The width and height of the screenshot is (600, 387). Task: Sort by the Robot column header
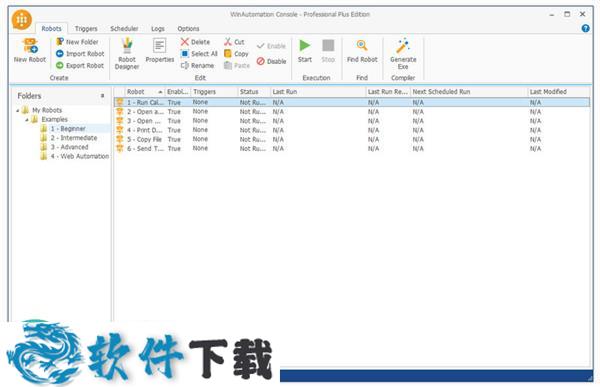coord(145,92)
